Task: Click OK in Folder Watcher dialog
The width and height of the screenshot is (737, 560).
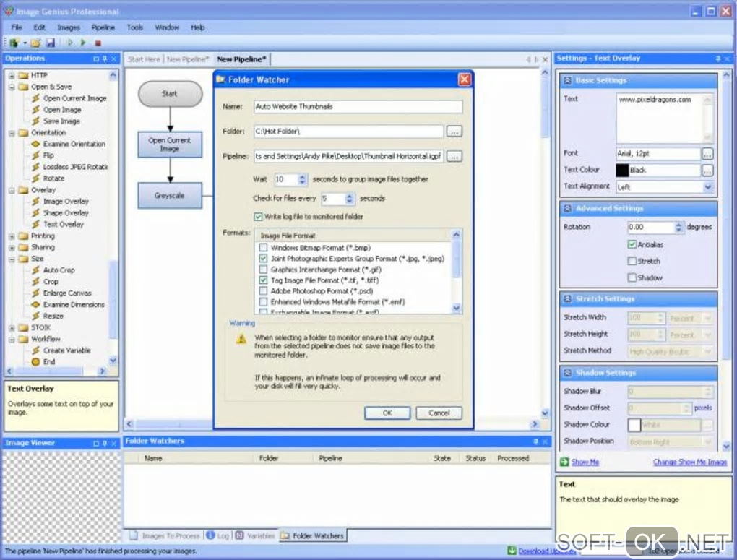Action: pyautogui.click(x=387, y=413)
